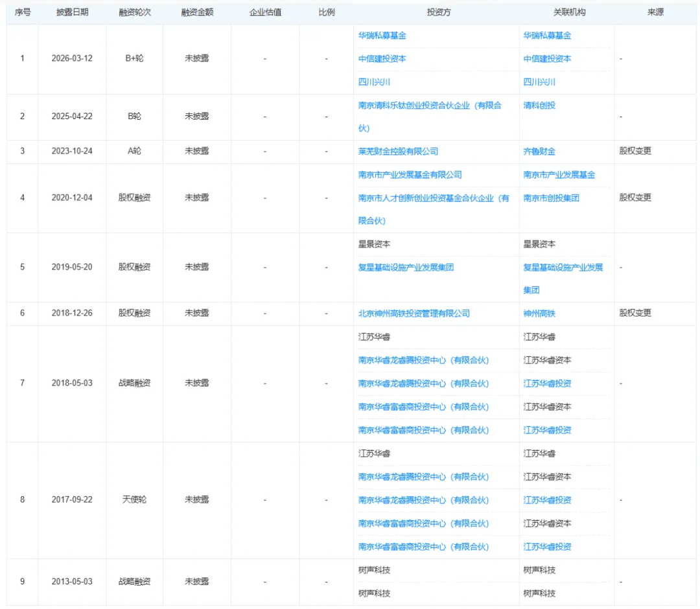Click the 来源 column header
700x609 pixels.
(x=655, y=12)
